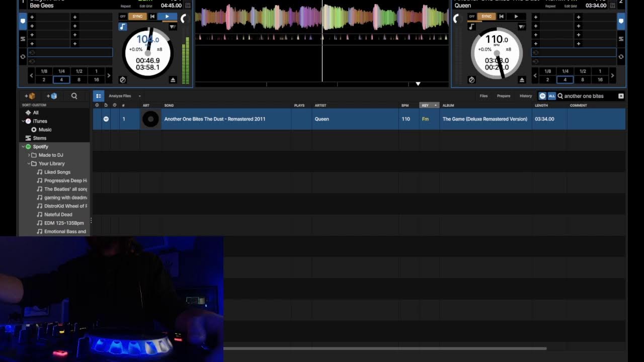Toggle SYNC on left deck
Image resolution: width=644 pixels, height=362 pixels.
tap(137, 17)
